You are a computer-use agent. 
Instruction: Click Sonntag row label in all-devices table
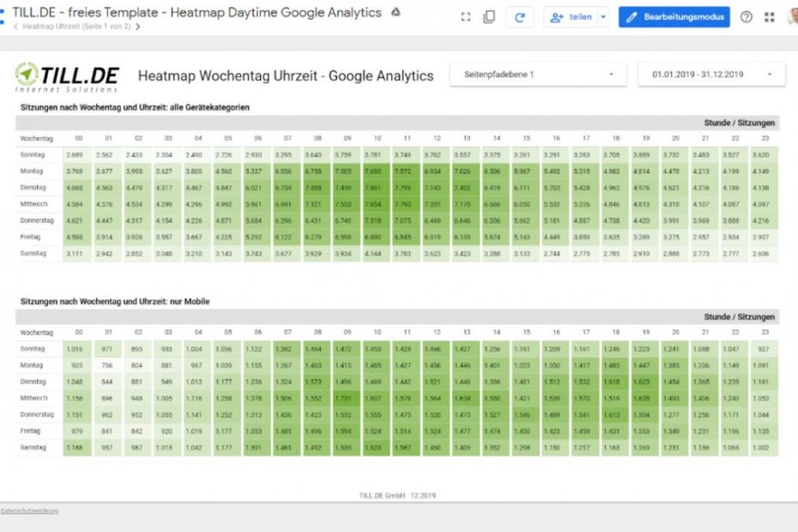pos(33,154)
